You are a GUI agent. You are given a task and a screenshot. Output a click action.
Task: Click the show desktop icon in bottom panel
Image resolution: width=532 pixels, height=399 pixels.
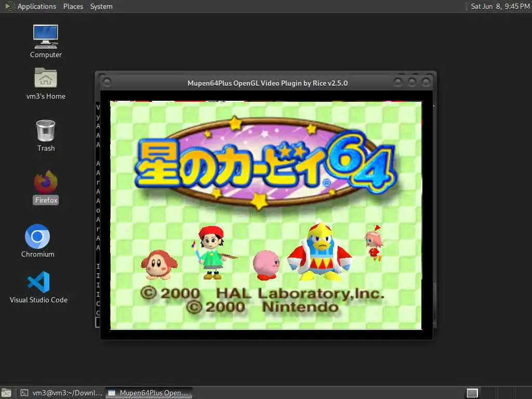point(6,393)
